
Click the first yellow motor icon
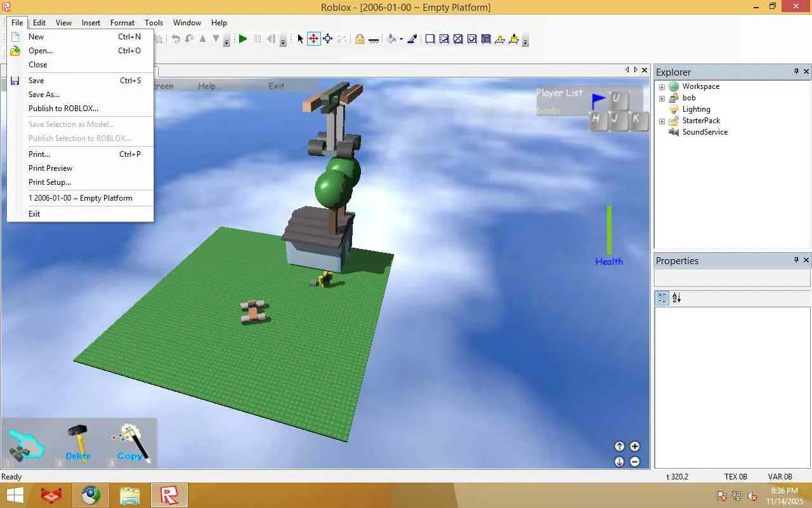click(x=500, y=39)
